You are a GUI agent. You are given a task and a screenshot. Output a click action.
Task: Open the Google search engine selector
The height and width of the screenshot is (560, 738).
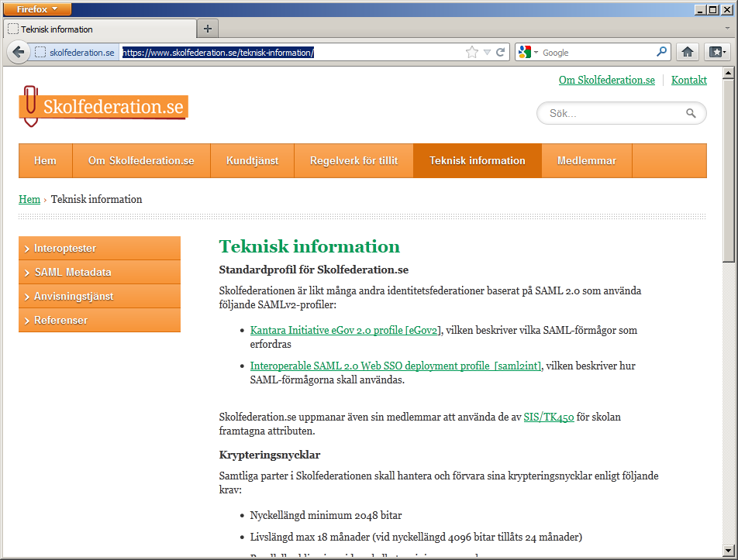(x=528, y=52)
